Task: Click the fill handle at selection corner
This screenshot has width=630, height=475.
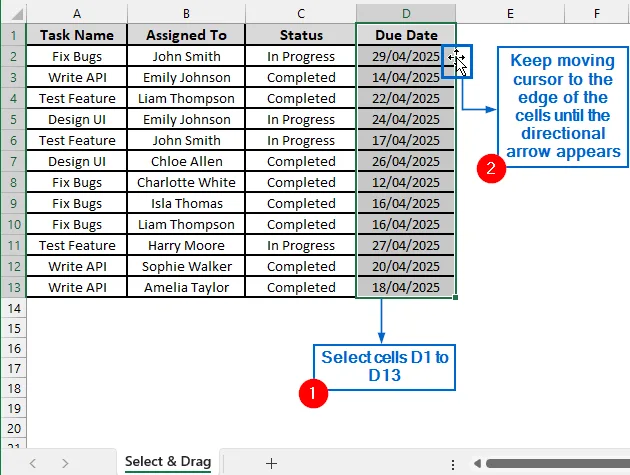Action: point(455,297)
